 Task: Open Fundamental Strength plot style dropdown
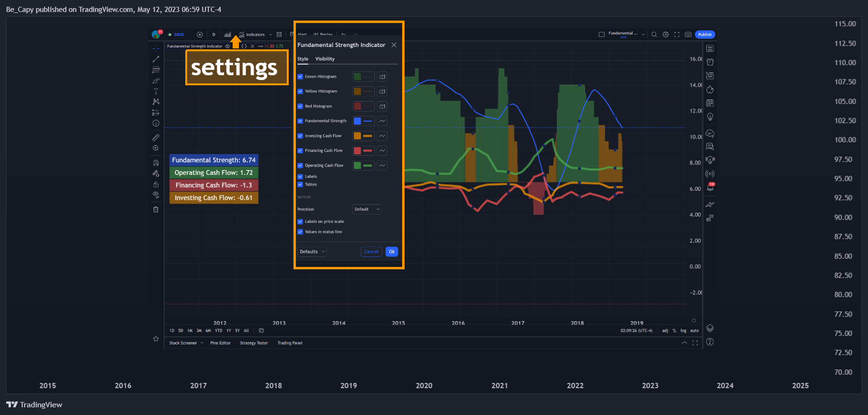[x=382, y=121]
